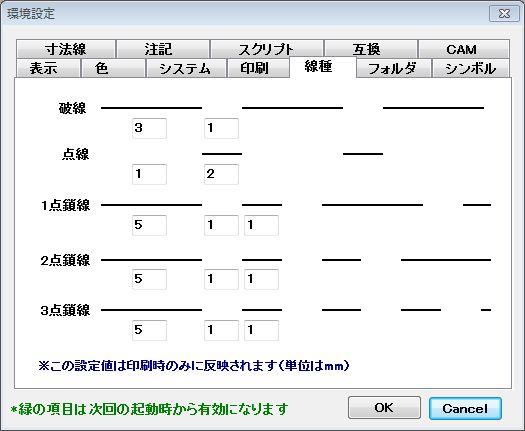This screenshot has height=431, width=525.
Task: Click the Cancel button
Action: [465, 408]
